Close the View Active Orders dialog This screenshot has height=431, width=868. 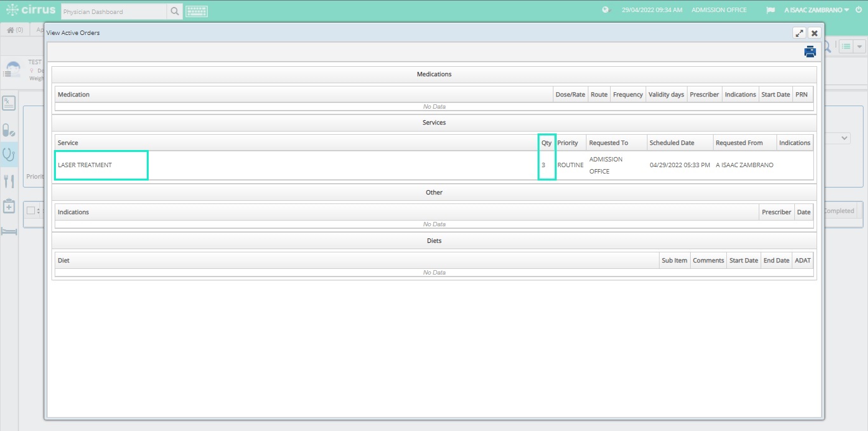click(x=814, y=33)
